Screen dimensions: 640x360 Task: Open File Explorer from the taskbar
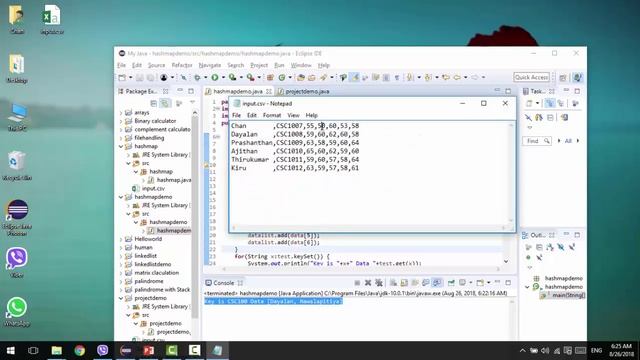(57, 350)
